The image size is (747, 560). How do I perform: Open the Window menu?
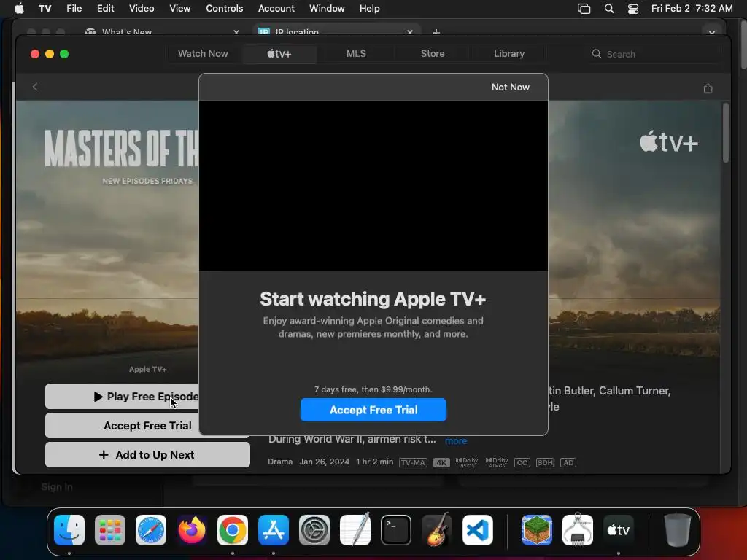327,9
